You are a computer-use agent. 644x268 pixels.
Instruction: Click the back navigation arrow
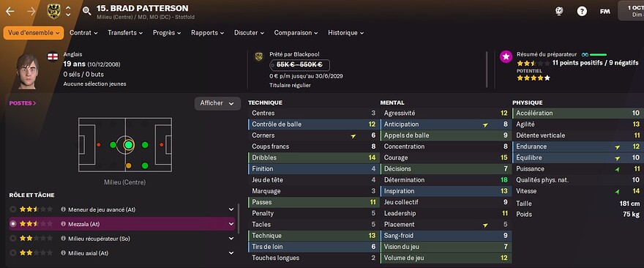[x=10, y=11]
